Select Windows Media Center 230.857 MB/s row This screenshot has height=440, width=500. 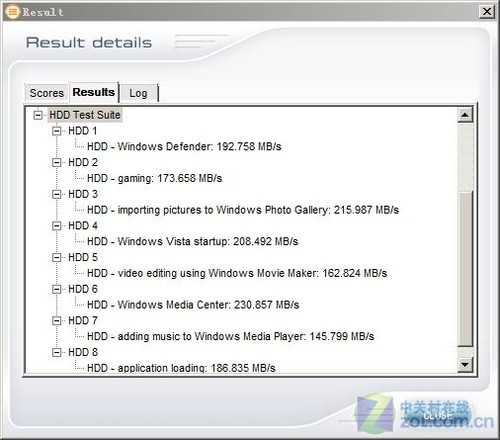(193, 305)
